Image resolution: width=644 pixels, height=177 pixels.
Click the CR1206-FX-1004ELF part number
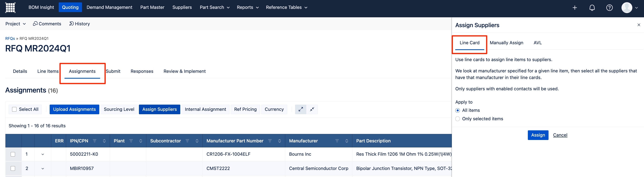[x=228, y=154]
